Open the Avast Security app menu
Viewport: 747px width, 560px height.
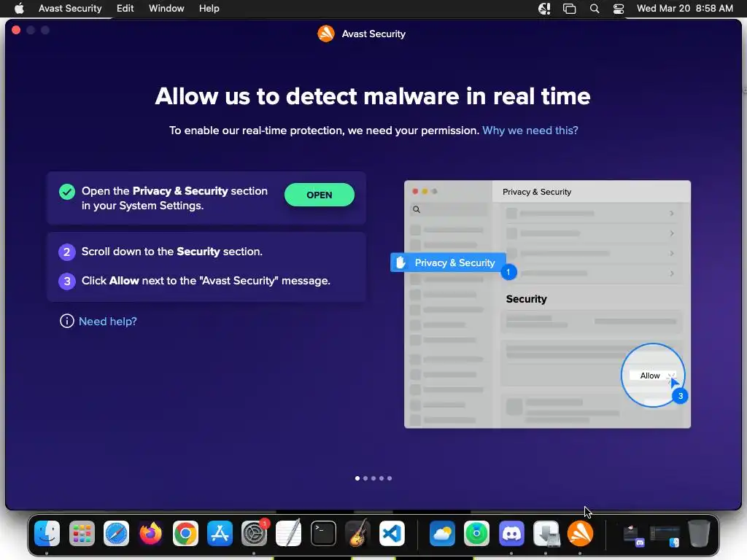pos(70,8)
